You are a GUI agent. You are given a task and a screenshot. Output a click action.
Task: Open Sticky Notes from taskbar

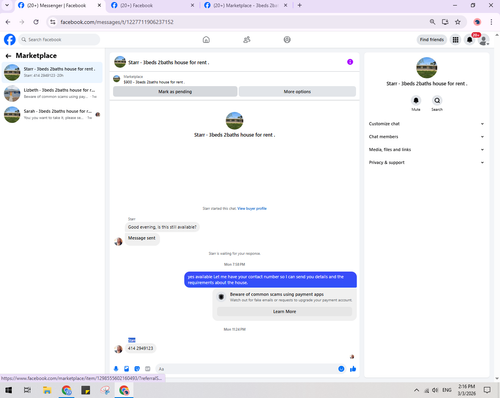click(86, 390)
